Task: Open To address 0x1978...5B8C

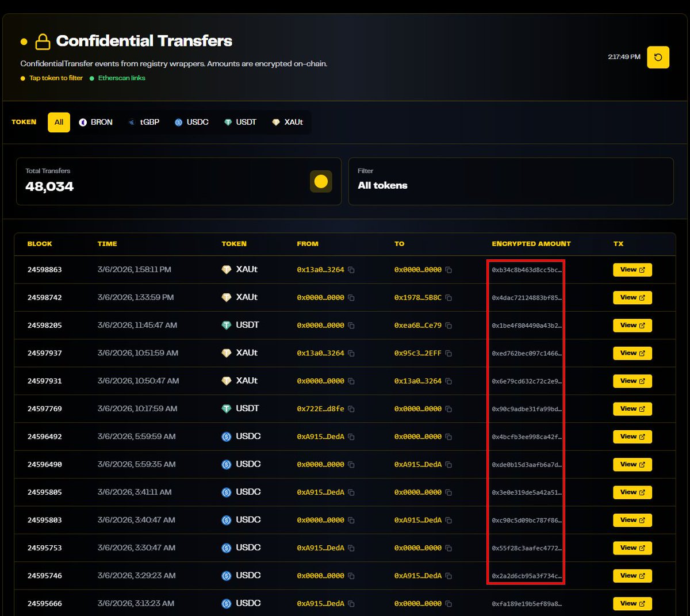Action: [x=418, y=298]
